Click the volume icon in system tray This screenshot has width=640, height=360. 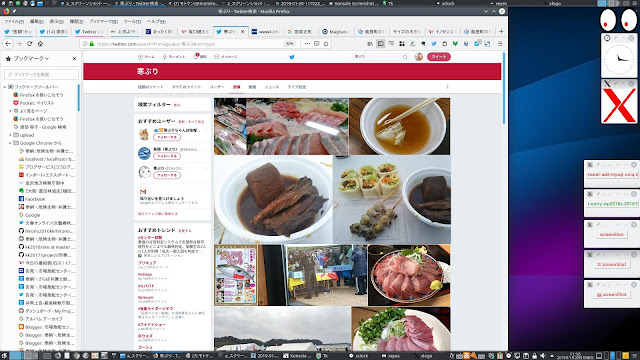click(x=543, y=356)
